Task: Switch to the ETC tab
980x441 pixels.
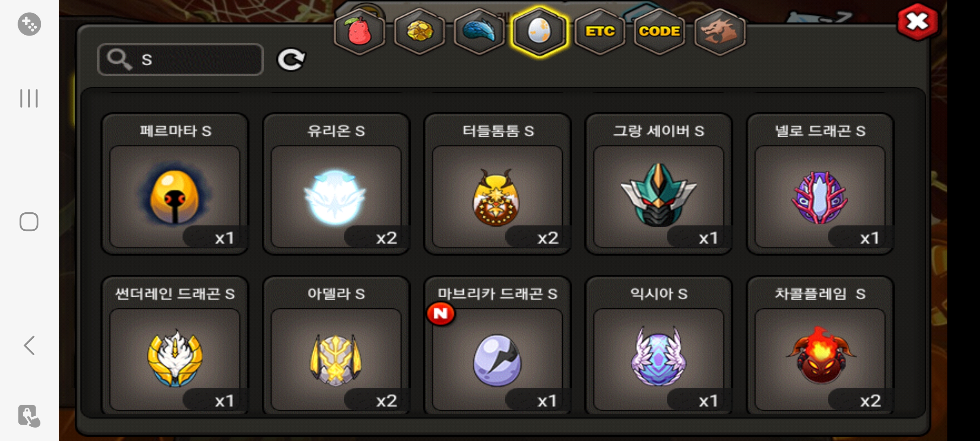Action: [x=599, y=32]
